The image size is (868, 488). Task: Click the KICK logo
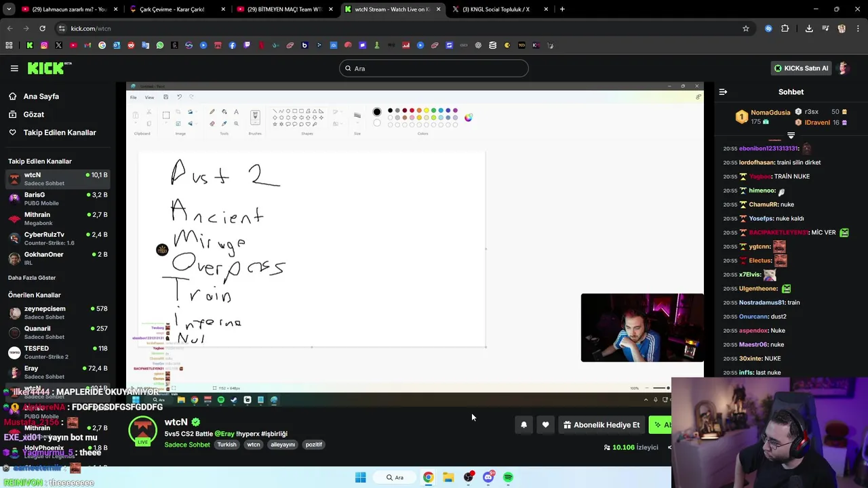(50, 68)
